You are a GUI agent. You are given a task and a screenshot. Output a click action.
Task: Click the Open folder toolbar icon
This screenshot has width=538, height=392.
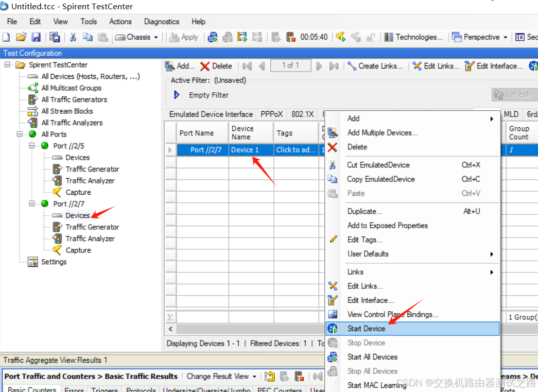point(21,37)
